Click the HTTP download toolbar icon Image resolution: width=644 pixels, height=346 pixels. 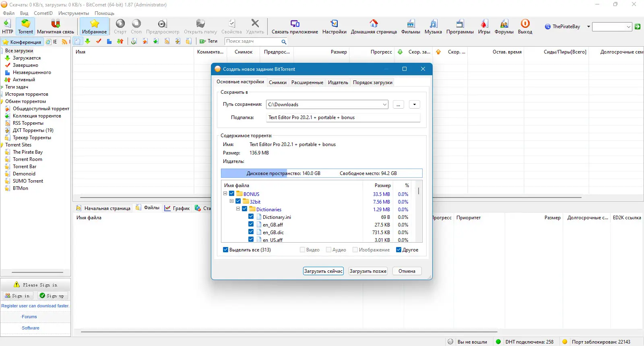coord(7,27)
